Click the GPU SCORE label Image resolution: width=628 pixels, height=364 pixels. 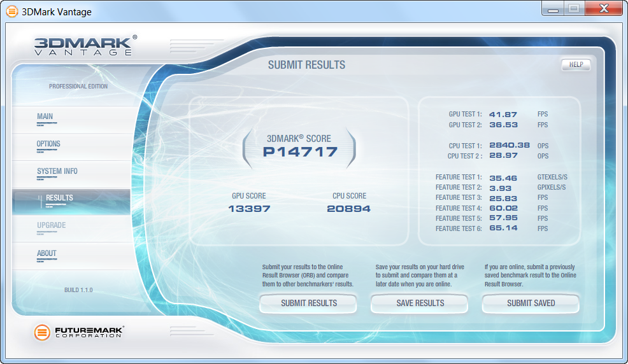click(x=249, y=196)
